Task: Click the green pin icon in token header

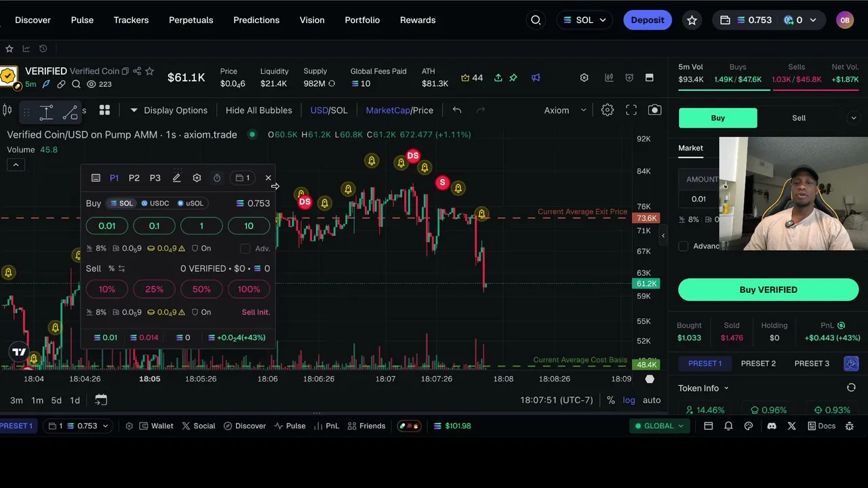Action: pyautogui.click(x=513, y=78)
